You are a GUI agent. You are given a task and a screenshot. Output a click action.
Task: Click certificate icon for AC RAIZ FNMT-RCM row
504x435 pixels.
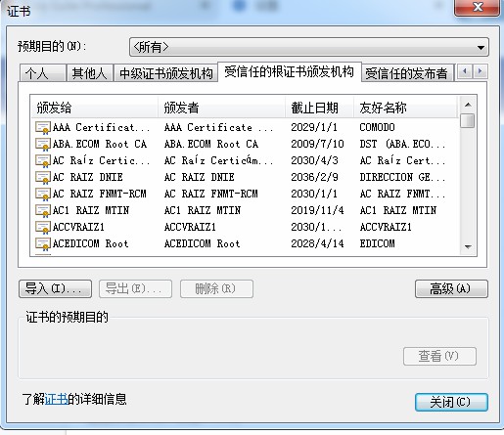(43, 194)
